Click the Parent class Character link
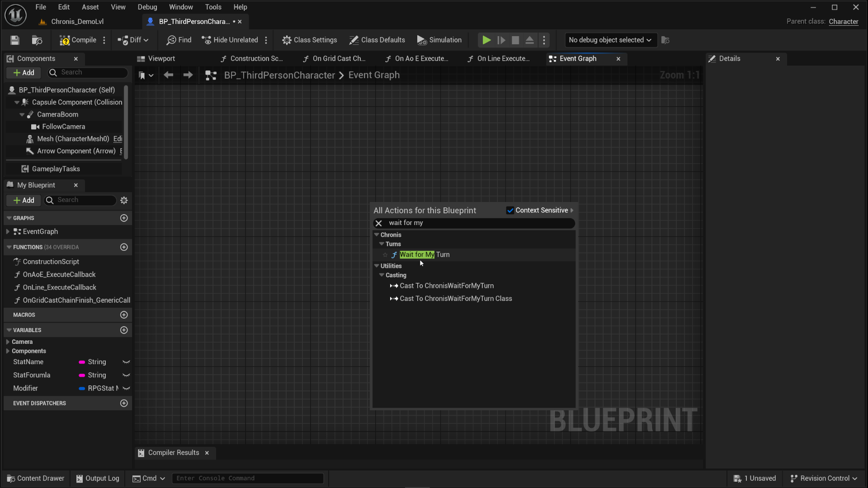Image resolution: width=868 pixels, height=488 pixels. pyautogui.click(x=844, y=22)
